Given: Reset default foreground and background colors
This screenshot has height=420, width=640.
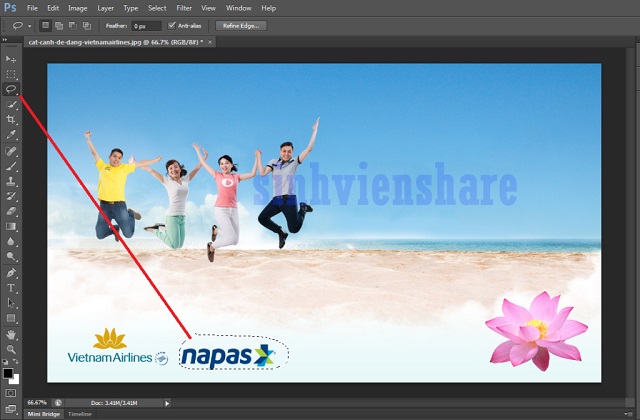Looking at the screenshot, I should click(x=5, y=362).
